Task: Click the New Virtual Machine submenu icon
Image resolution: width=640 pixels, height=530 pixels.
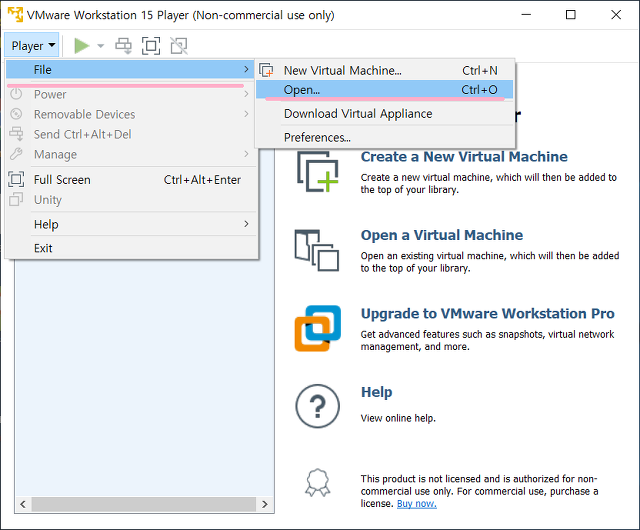Action: pyautogui.click(x=267, y=70)
